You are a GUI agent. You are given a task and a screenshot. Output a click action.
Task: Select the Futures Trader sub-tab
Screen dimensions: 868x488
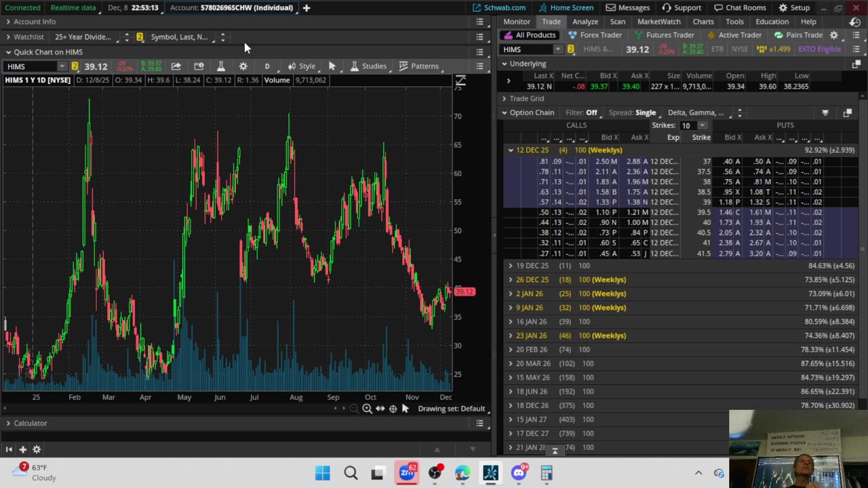coord(664,35)
